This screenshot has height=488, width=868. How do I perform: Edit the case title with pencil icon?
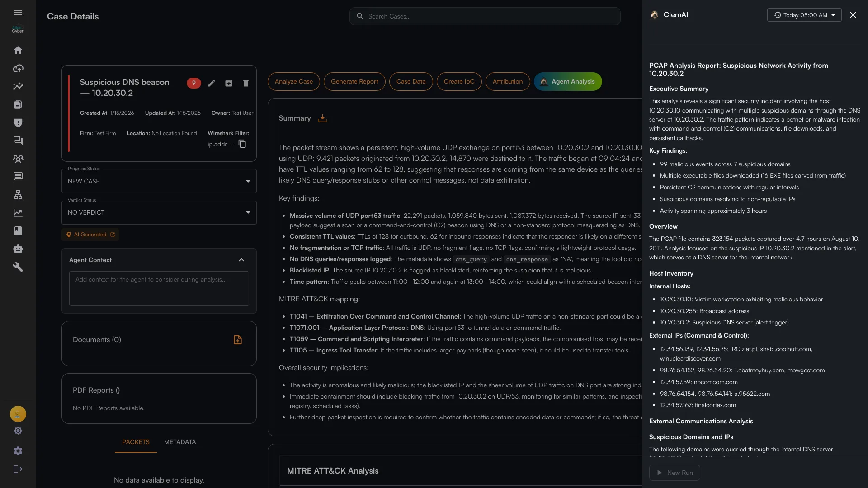tap(212, 83)
